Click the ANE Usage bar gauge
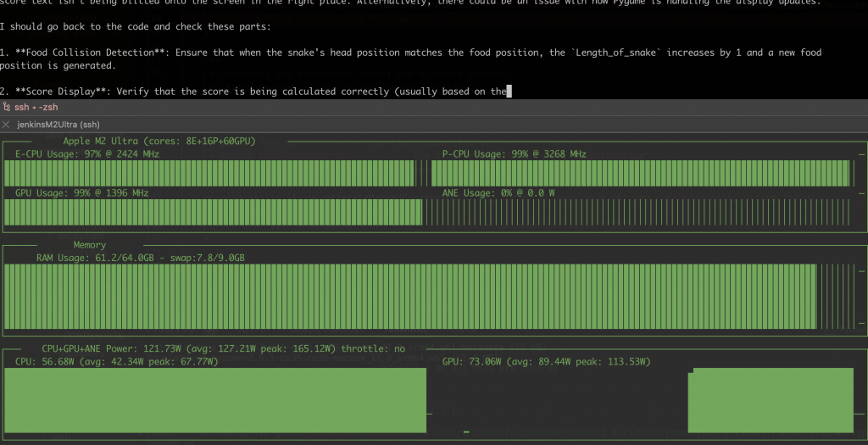The image size is (868, 445). tap(642, 212)
